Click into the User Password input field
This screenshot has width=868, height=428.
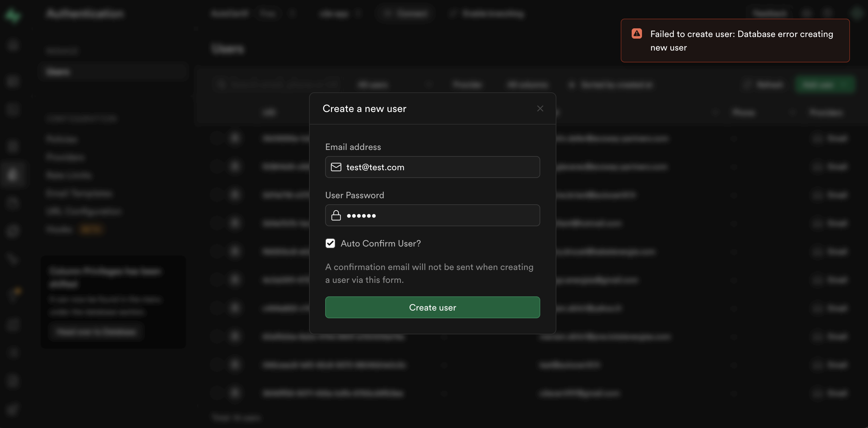(438, 216)
